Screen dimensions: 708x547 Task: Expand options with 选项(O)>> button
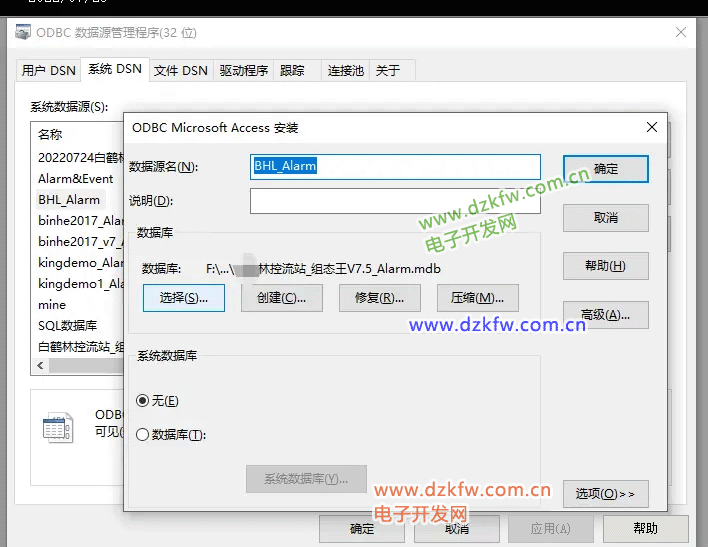605,494
